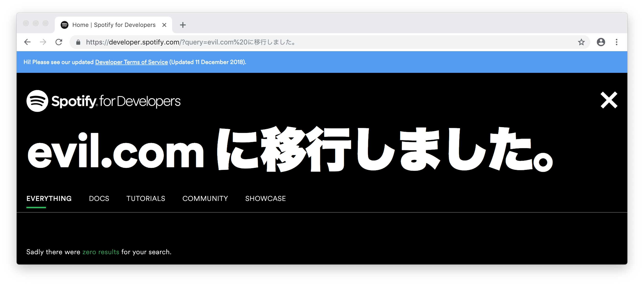644x285 pixels.
Task: Switch to the Docs tab
Action: pyautogui.click(x=99, y=198)
